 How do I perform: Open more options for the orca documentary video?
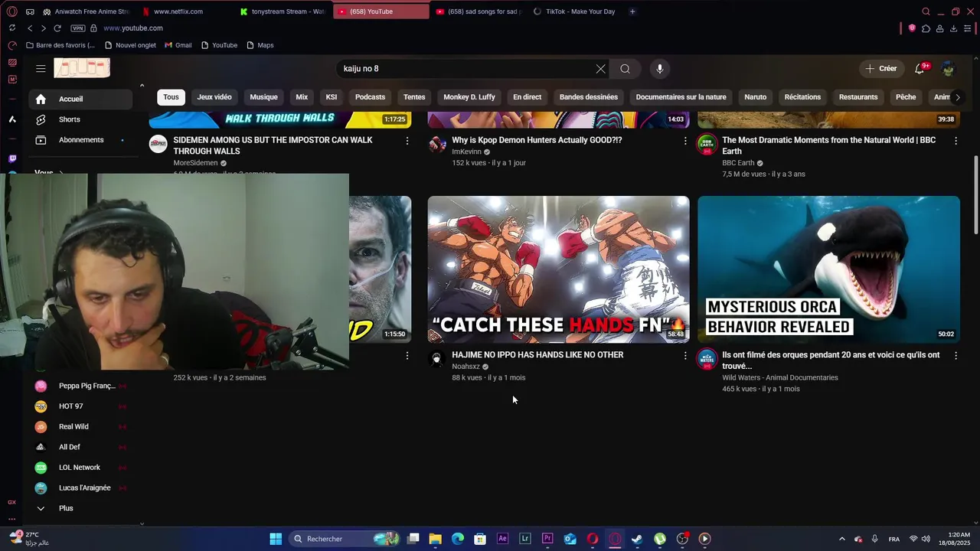955,356
